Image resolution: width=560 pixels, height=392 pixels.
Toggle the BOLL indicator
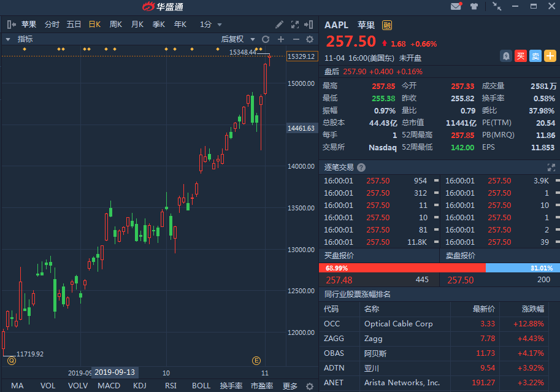[201, 386]
